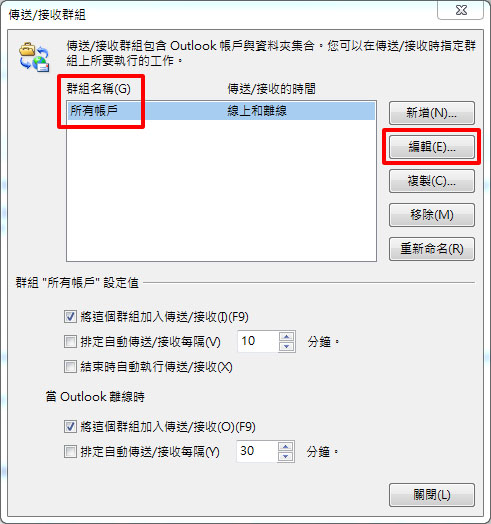Remove the group with 移除(M)
The width and height of the screenshot is (491, 524).
(x=432, y=215)
